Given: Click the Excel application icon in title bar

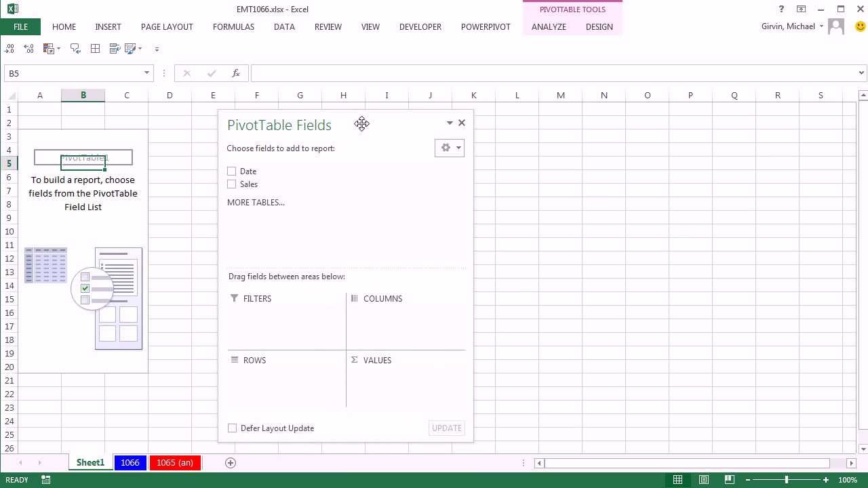Looking at the screenshot, I should [13, 9].
